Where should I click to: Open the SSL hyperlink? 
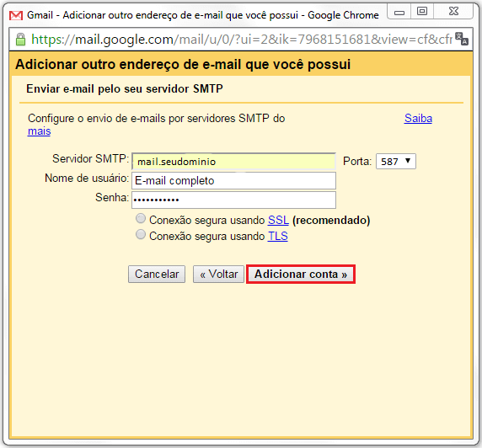[278, 220]
